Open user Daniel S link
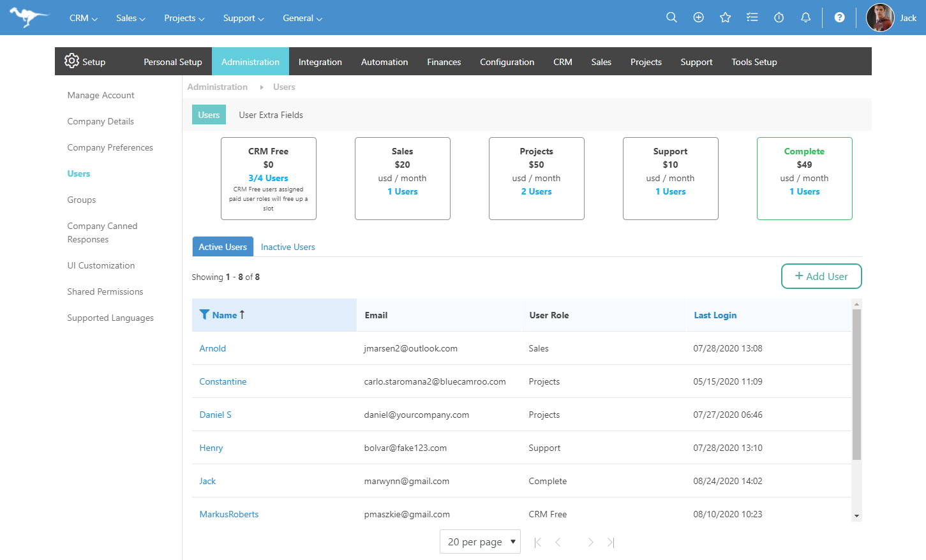The image size is (926, 560). coord(215,415)
